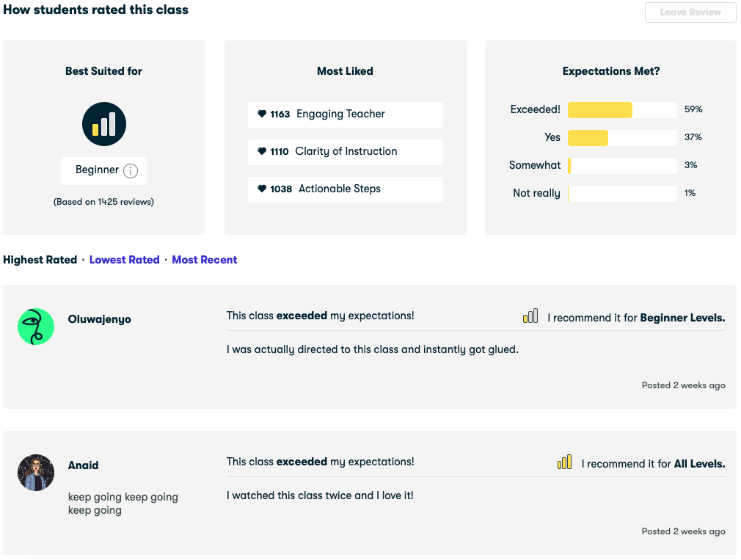The height and width of the screenshot is (560, 741).
Task: Click heart icon beside Clarity of Instruction
Action: click(262, 151)
